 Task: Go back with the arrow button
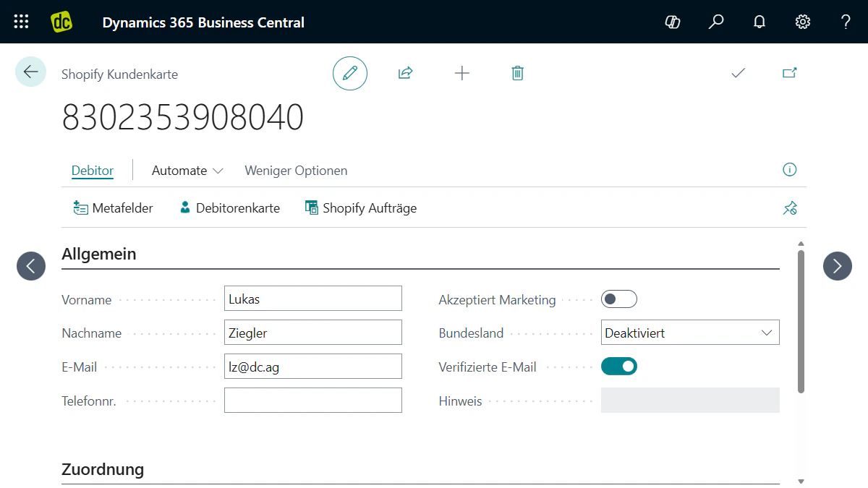pos(30,72)
